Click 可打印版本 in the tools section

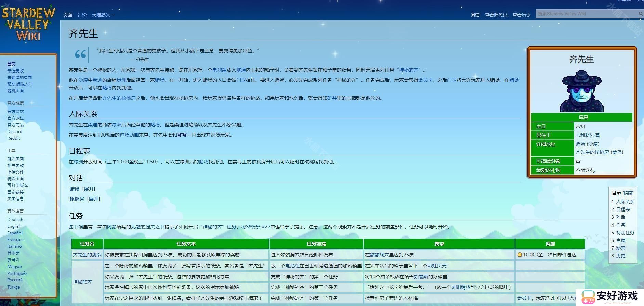[x=17, y=185]
